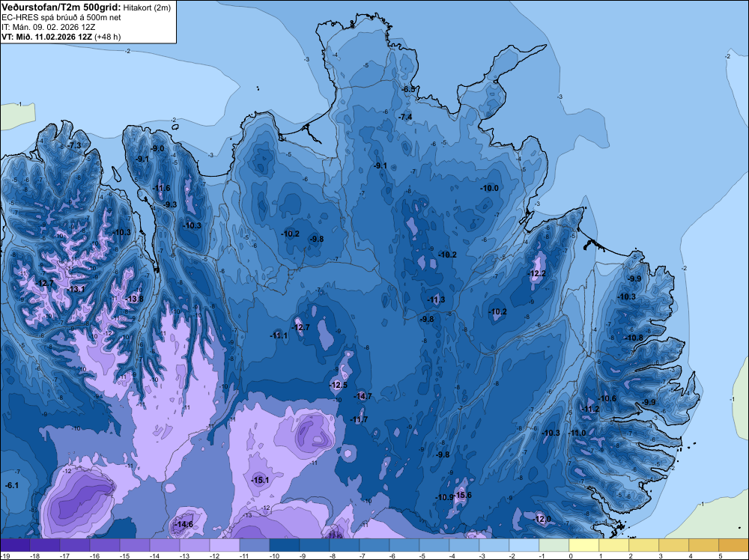Click the -9.0 temperature label
Viewport: 749px width, 560px height.
click(x=157, y=148)
